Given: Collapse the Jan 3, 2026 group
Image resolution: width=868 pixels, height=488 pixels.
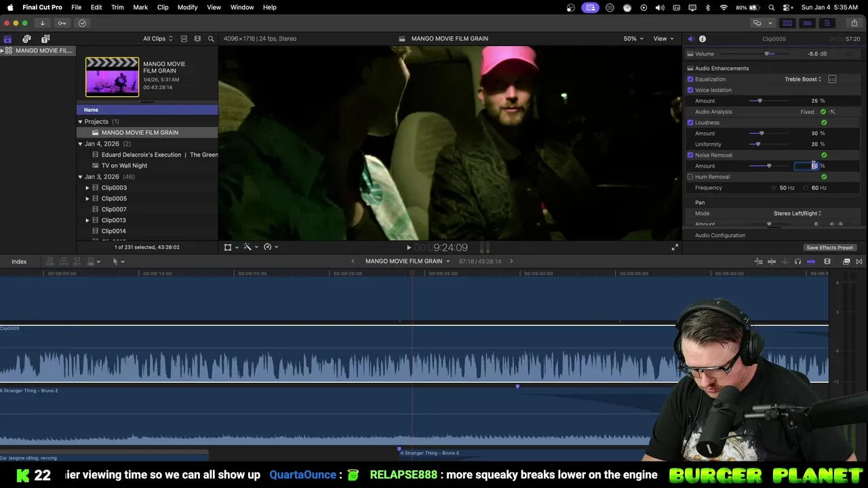Looking at the screenshot, I should [x=80, y=177].
